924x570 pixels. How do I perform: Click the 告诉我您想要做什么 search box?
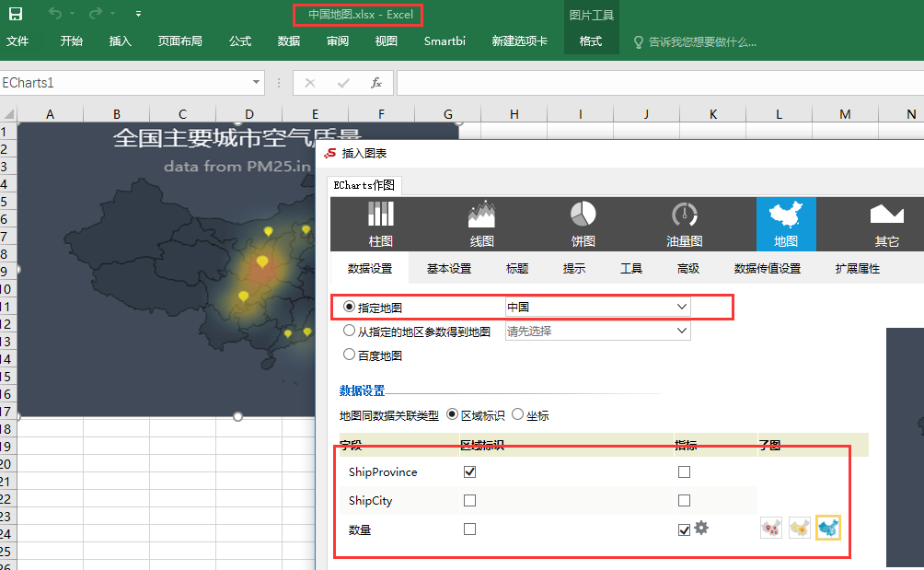point(702,41)
